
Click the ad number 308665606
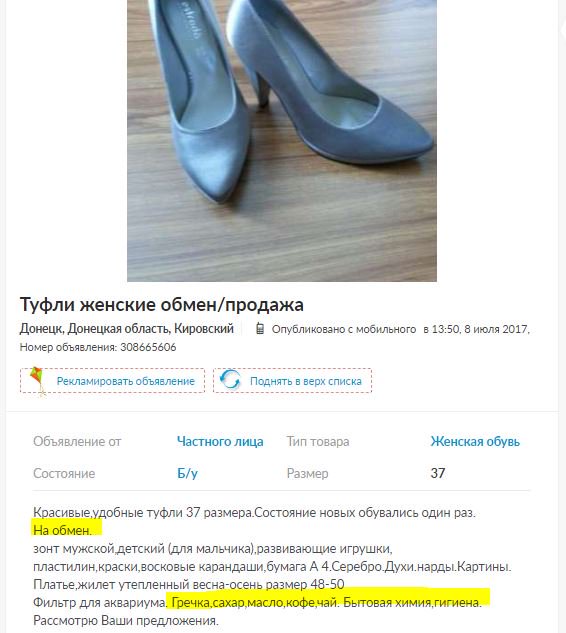click(x=148, y=347)
